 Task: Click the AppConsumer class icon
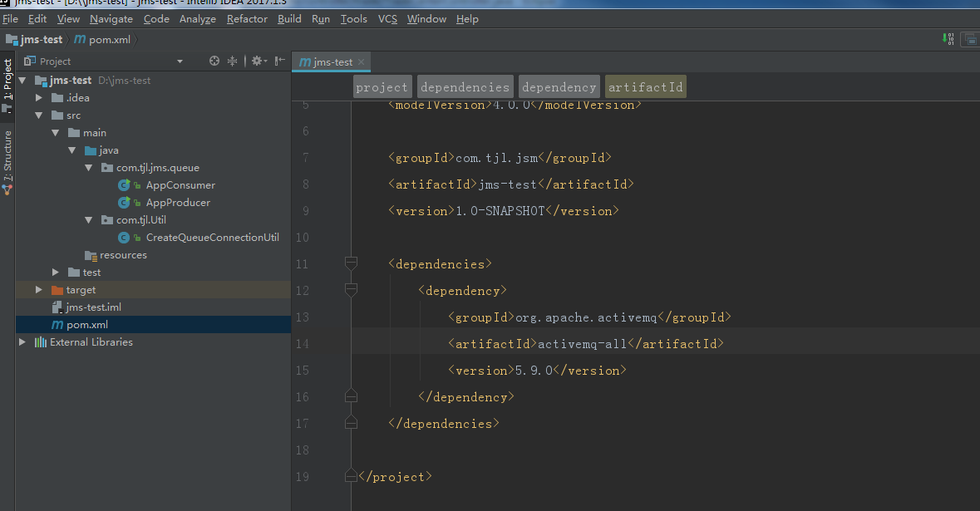pos(124,185)
